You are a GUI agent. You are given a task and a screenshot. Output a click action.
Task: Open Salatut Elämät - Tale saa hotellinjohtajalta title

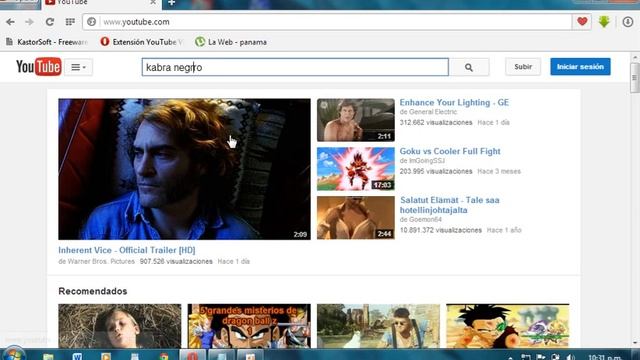tap(449, 205)
